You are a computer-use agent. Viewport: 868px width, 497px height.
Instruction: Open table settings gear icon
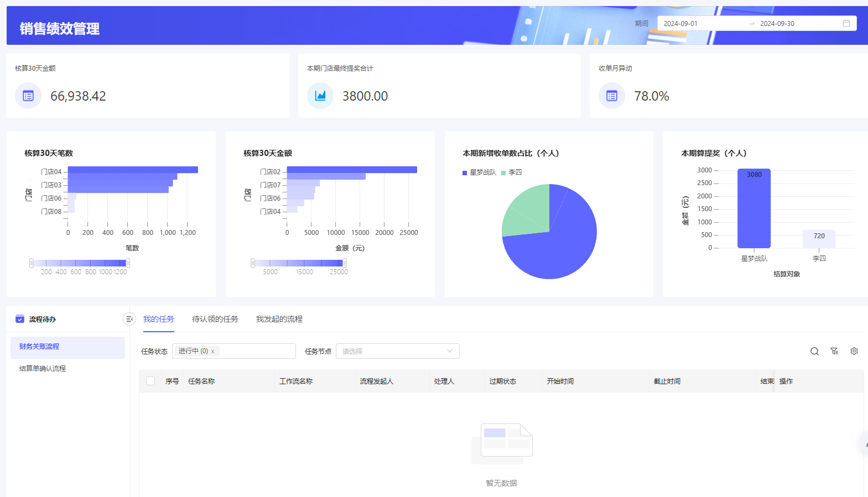tap(854, 352)
